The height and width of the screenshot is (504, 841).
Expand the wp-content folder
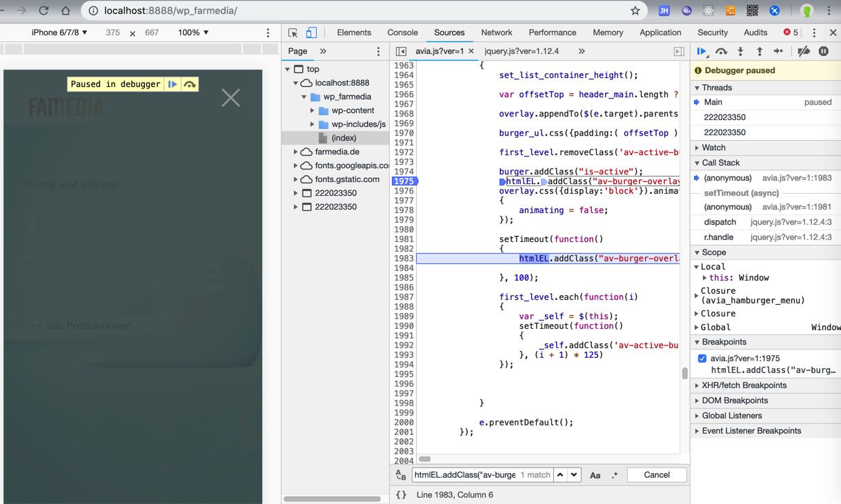pyautogui.click(x=313, y=110)
